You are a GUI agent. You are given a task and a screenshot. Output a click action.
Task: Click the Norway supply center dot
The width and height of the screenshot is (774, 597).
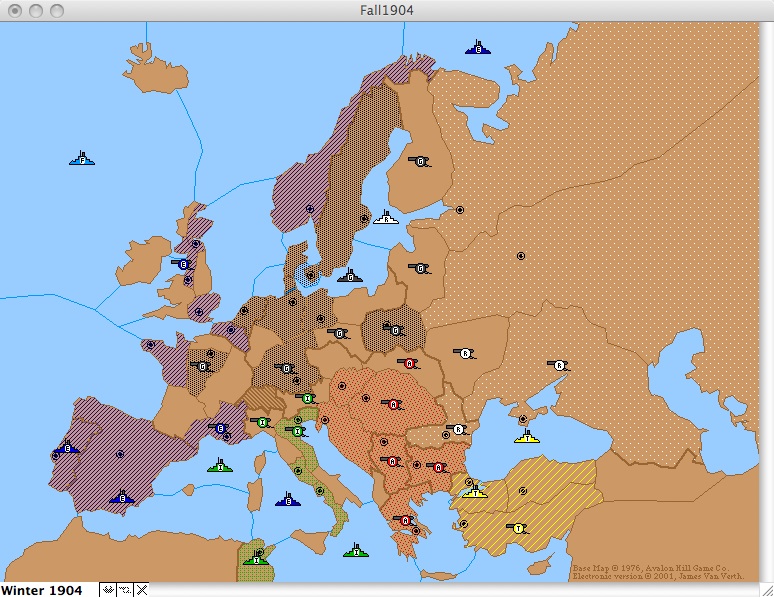coord(310,209)
